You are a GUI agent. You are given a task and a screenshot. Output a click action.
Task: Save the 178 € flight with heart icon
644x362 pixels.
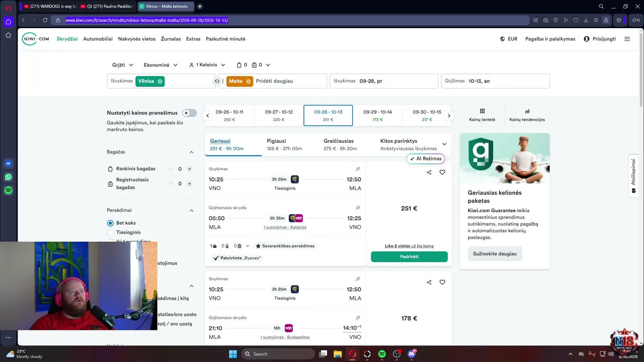click(x=442, y=283)
